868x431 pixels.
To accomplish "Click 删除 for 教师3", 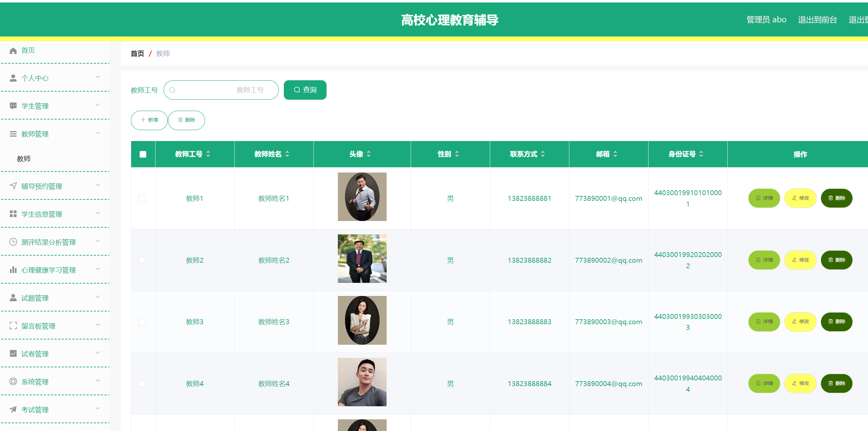I will [x=837, y=321].
